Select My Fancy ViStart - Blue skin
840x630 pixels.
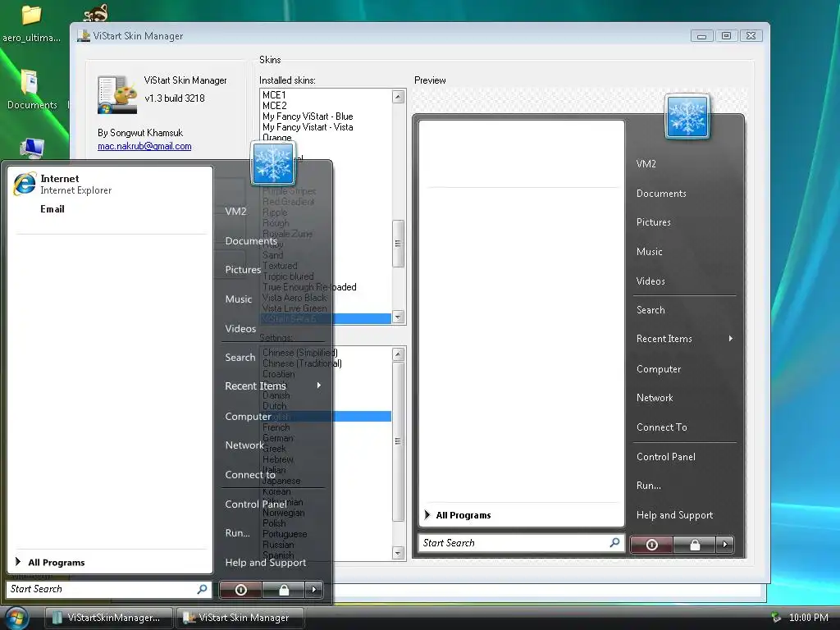308,116
